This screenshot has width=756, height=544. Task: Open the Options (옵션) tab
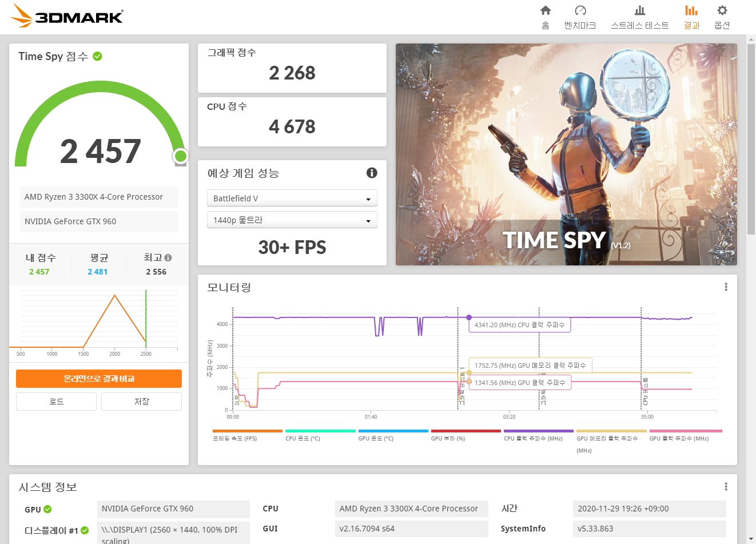pyautogui.click(x=722, y=17)
